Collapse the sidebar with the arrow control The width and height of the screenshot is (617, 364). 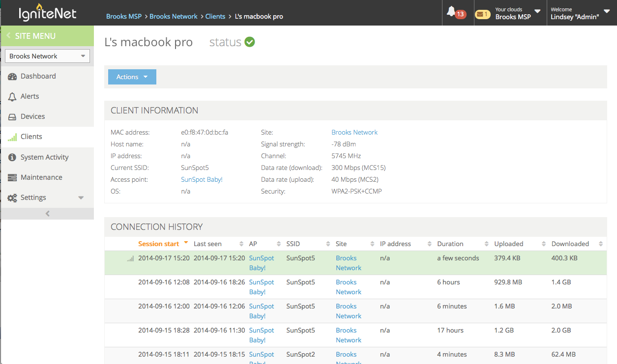(x=47, y=213)
